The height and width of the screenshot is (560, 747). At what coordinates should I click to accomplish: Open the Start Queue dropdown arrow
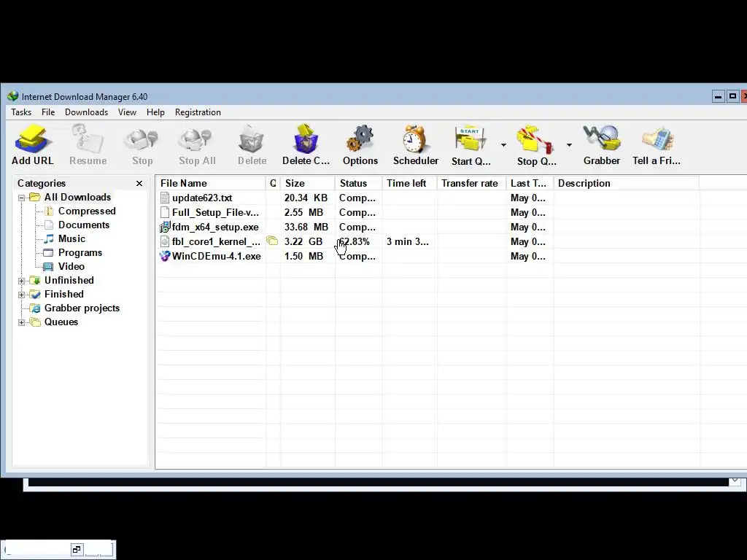point(503,145)
